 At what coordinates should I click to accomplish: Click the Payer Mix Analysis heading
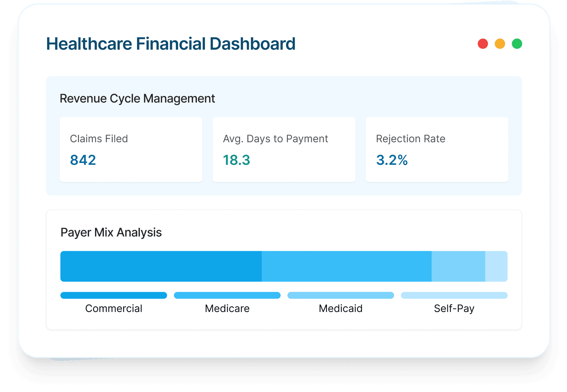[111, 233]
